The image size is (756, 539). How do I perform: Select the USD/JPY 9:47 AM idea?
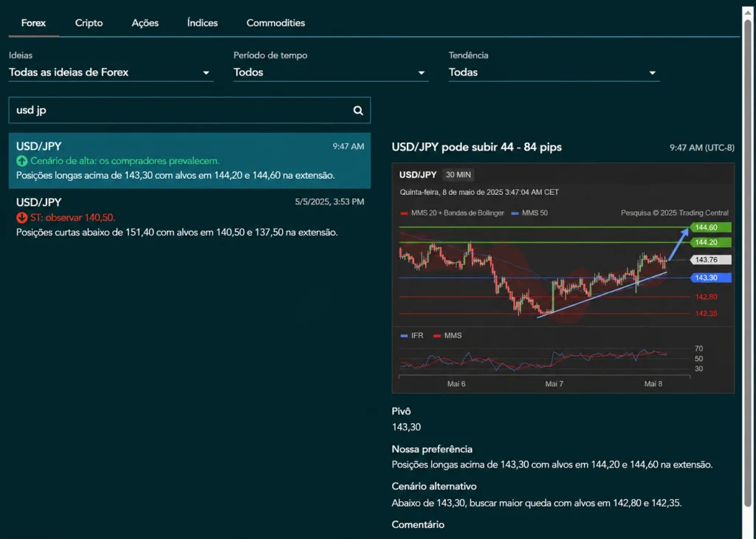click(190, 160)
